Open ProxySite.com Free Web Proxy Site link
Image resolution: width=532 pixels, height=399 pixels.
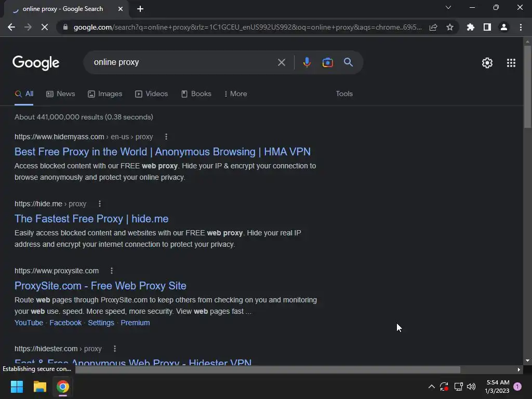[100, 286]
